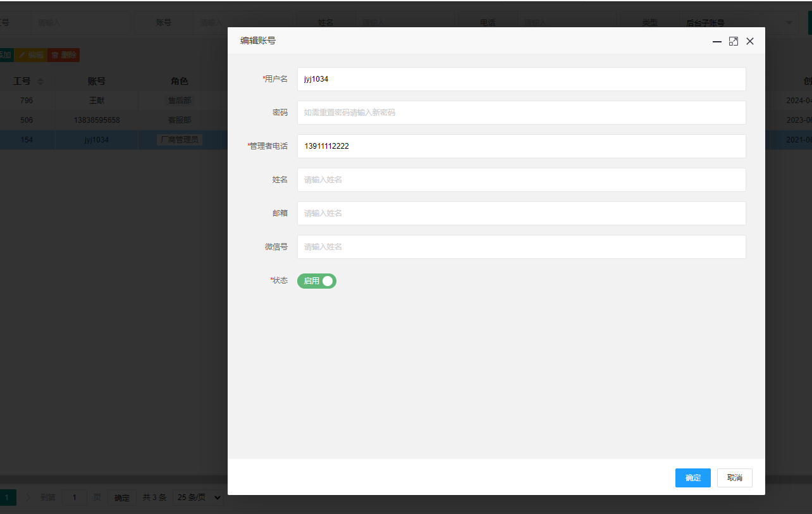Select the jyj1034 cell in background table

tap(96, 139)
